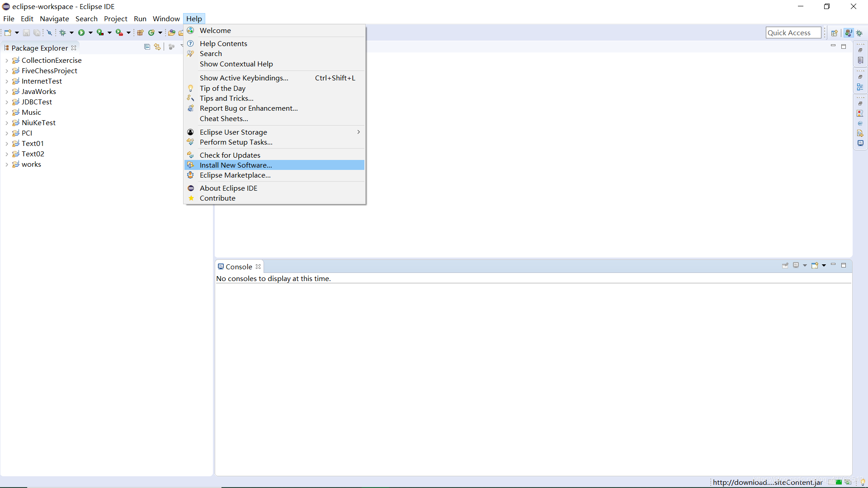This screenshot has height=488, width=868.
Task: Choose Perform Setup Tasks
Action: 274,142
